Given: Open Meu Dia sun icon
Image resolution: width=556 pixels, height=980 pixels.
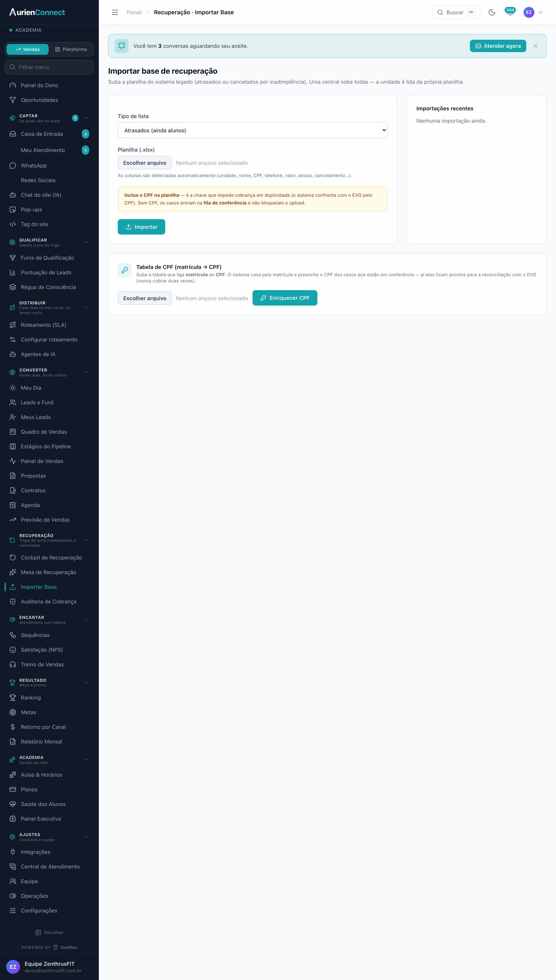Looking at the screenshot, I should tap(13, 388).
